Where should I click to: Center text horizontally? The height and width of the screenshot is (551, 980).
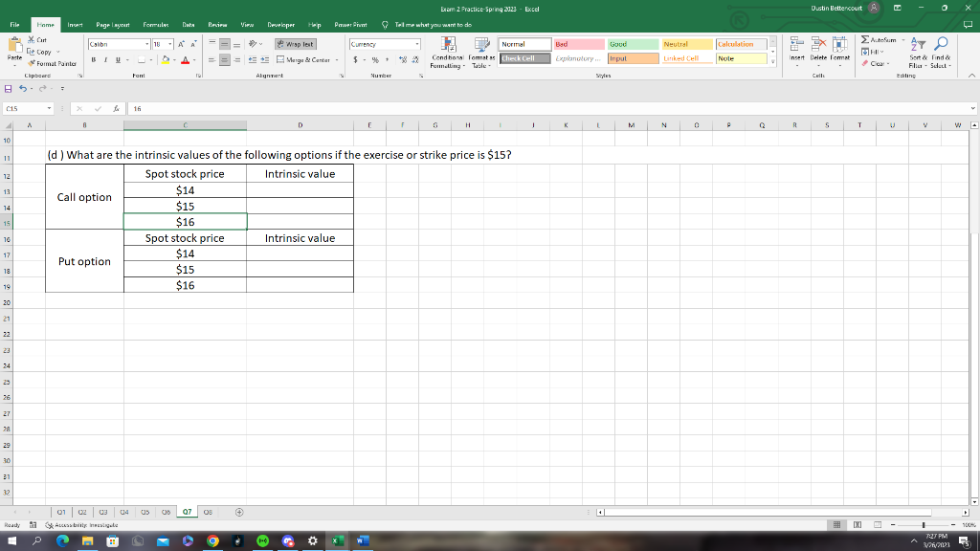pyautogui.click(x=224, y=60)
